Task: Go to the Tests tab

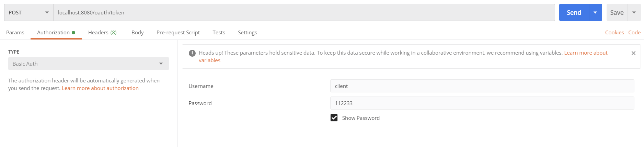Action: pos(219,33)
